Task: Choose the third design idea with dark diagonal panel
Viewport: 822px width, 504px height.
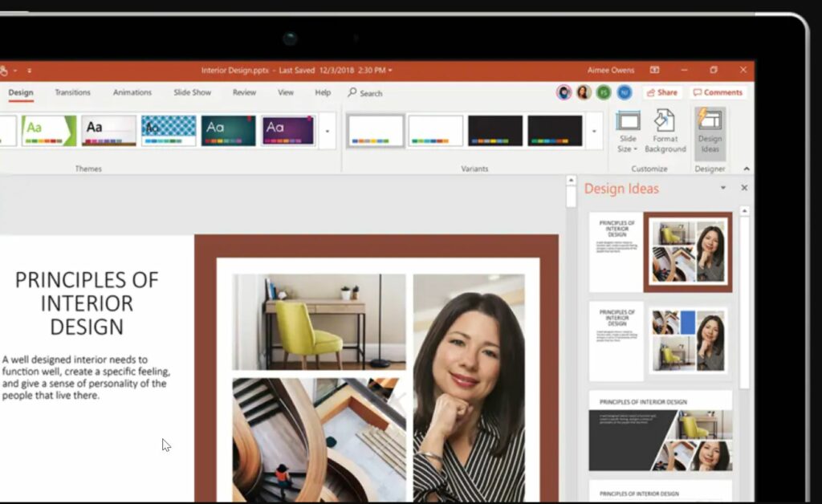Action: [661, 431]
